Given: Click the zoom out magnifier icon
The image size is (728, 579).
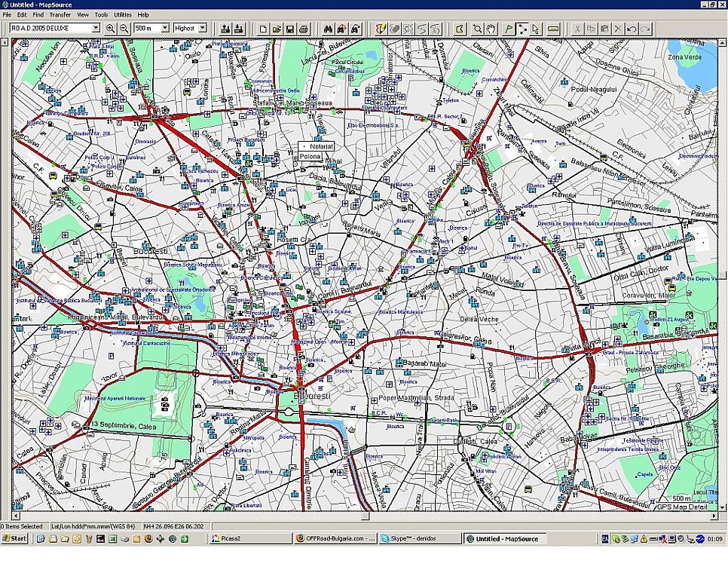Looking at the screenshot, I should pos(124,29).
